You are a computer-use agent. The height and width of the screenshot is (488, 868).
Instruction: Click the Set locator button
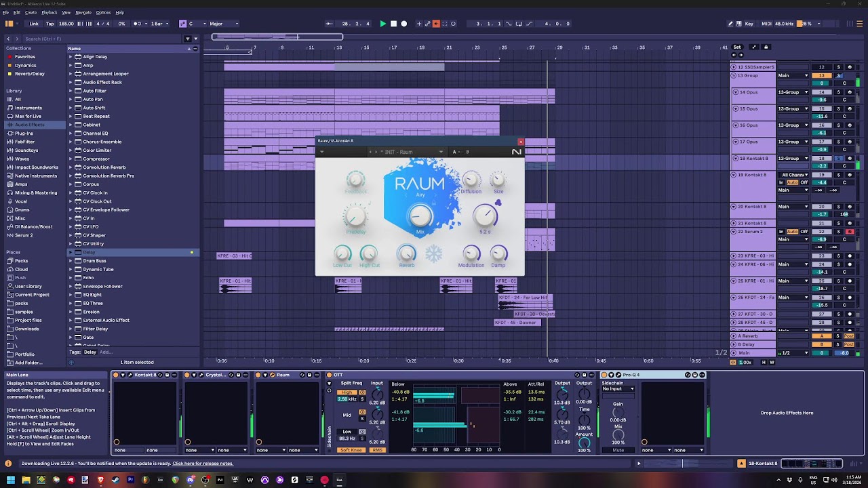point(737,47)
